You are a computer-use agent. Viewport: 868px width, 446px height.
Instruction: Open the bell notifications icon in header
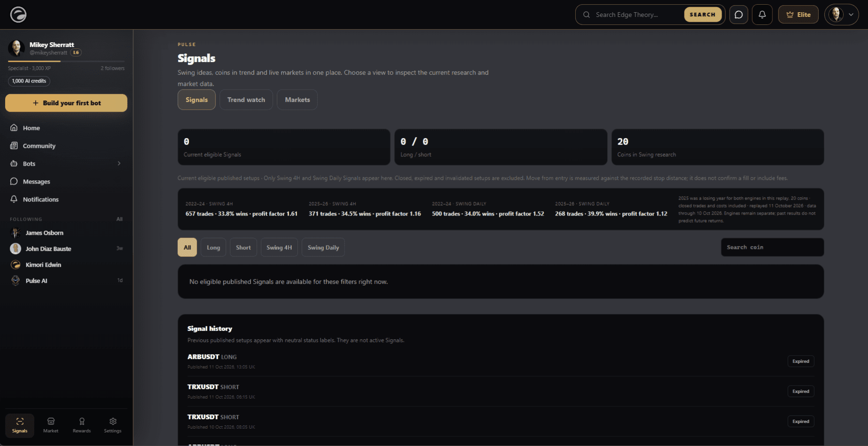tap(762, 15)
